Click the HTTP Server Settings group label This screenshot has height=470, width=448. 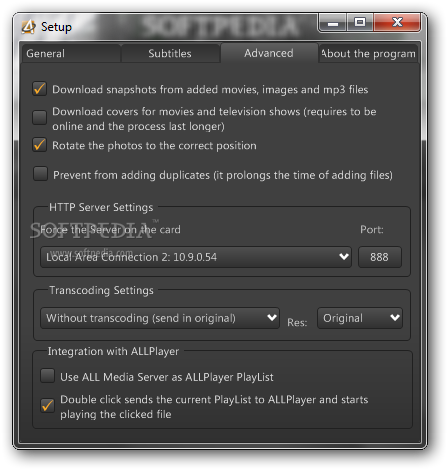[x=101, y=207]
